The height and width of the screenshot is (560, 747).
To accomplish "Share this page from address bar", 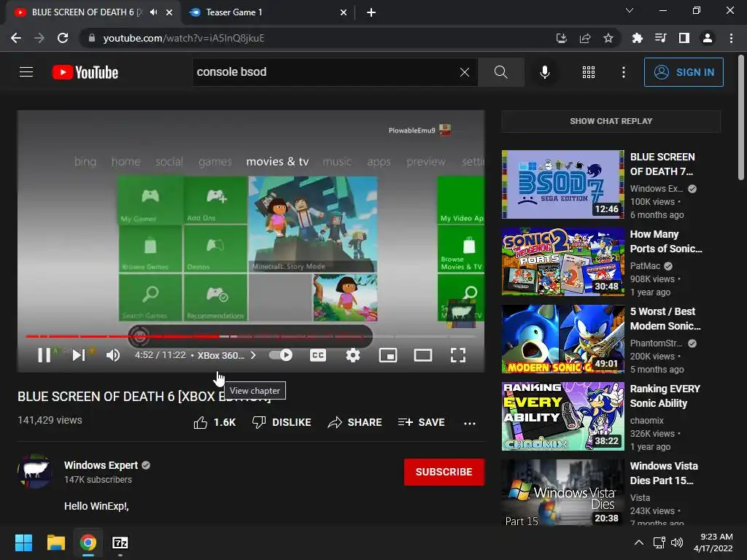I will 584,38.
